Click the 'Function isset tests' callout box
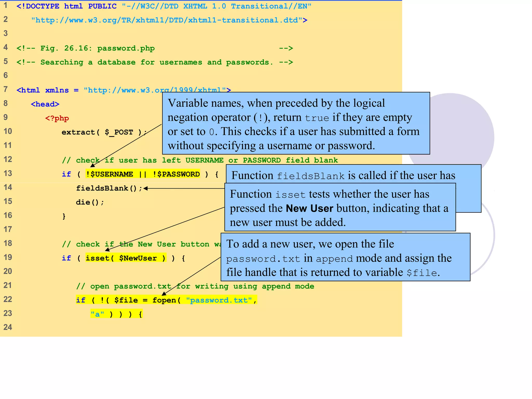Viewport: 532px width, 399px height. (340, 207)
